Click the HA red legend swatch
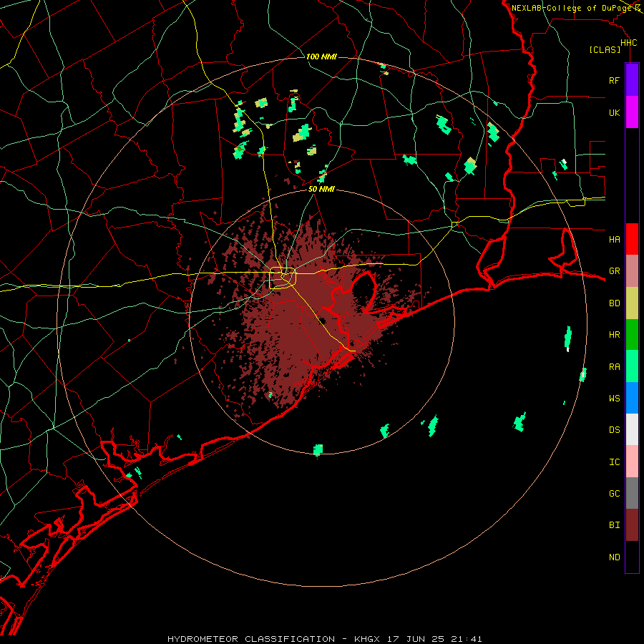644x644 pixels. coord(632,239)
